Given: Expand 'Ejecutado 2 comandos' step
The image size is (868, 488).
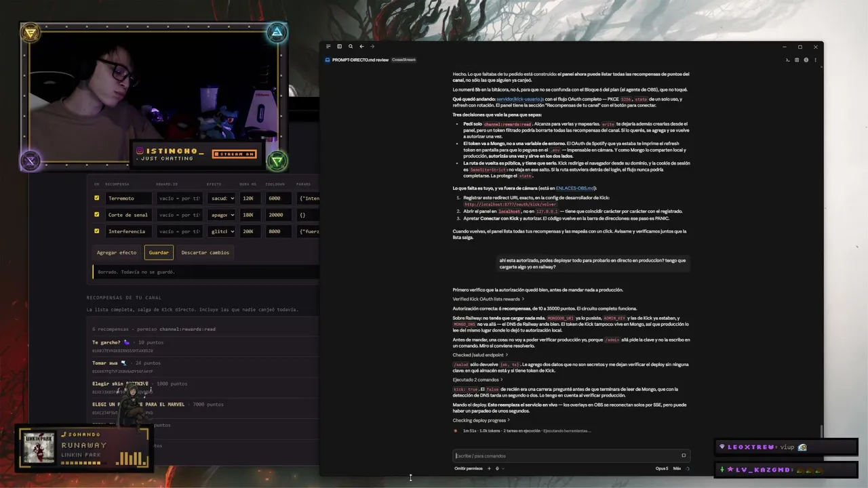Looking at the screenshot, I should [478, 380].
